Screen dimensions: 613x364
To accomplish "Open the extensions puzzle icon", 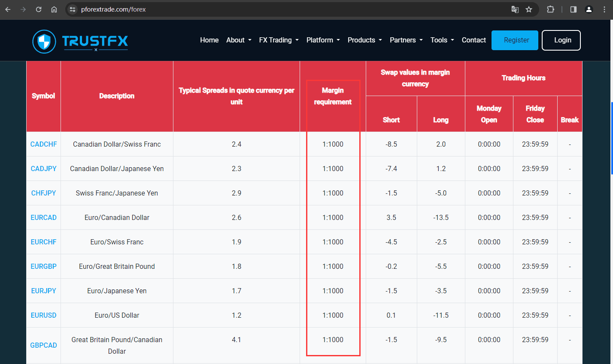I will [x=550, y=9].
